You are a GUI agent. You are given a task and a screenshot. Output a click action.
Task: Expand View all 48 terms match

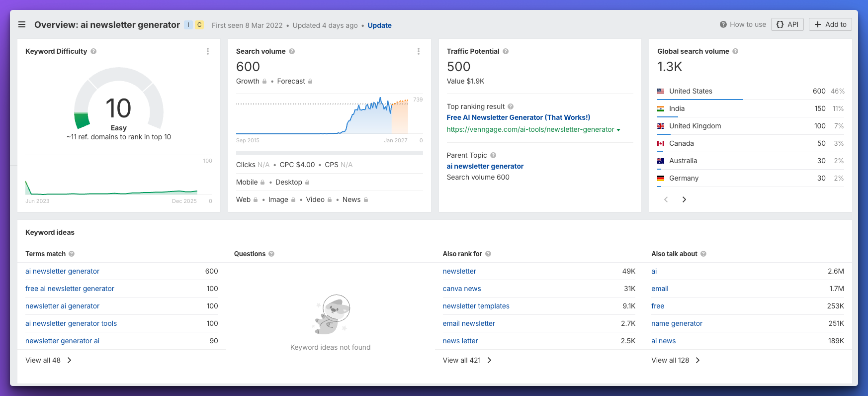(49, 360)
